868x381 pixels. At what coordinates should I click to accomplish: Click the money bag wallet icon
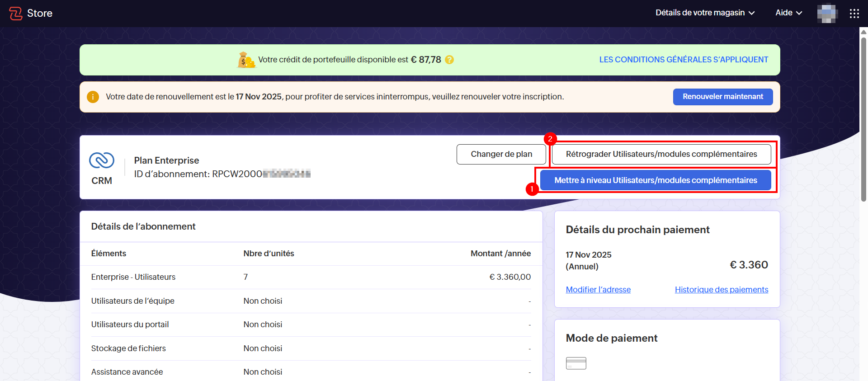(x=246, y=60)
